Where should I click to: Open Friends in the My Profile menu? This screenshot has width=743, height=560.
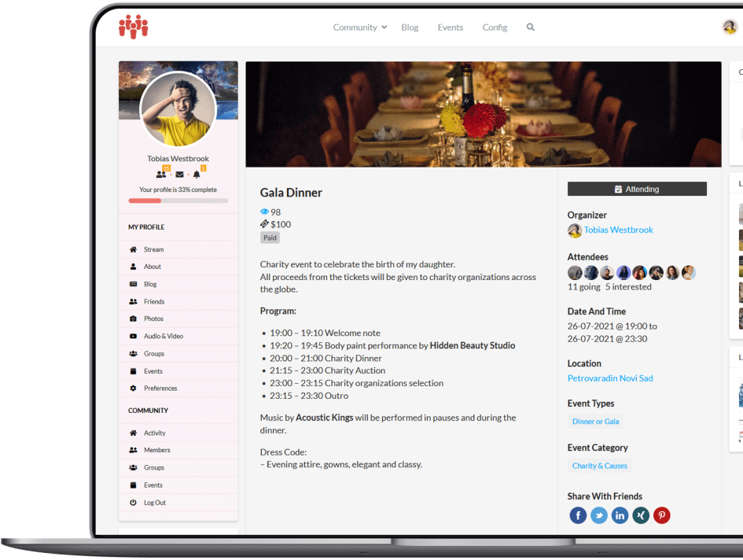tap(178, 301)
